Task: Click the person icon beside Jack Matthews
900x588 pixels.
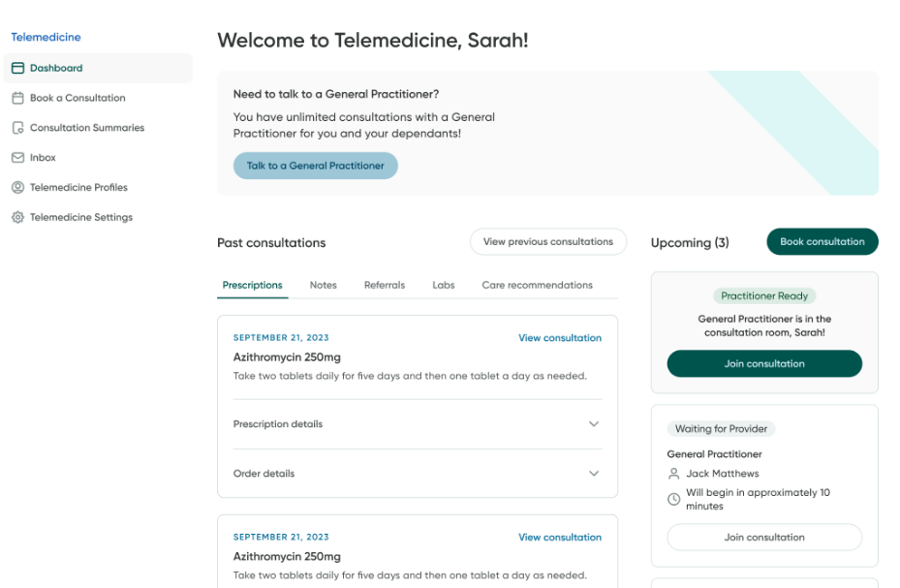Action: click(672, 474)
